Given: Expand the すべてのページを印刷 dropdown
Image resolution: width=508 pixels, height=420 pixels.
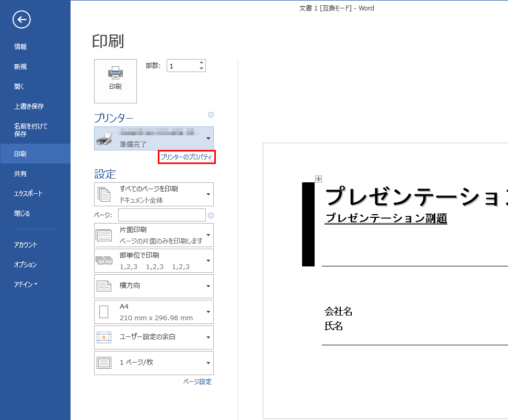Looking at the screenshot, I should tap(154, 194).
